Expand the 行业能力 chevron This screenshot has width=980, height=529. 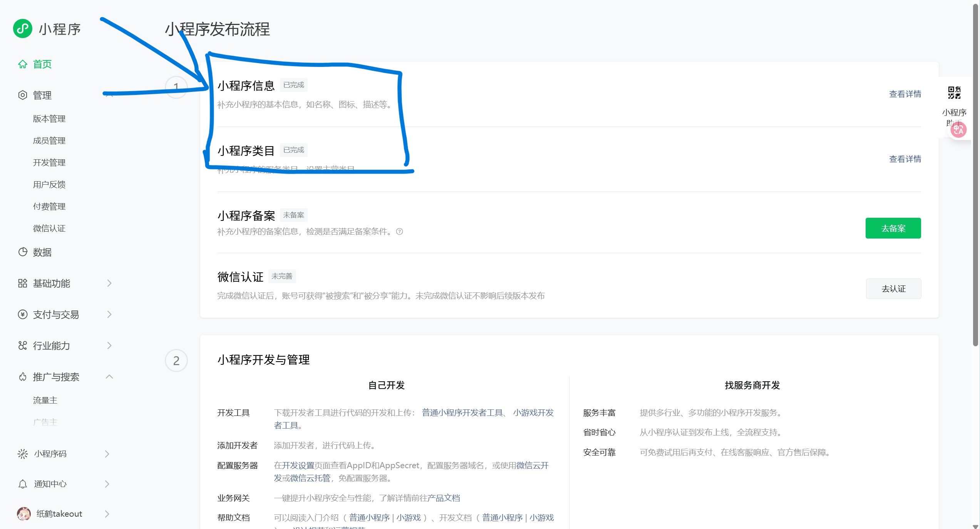click(109, 345)
